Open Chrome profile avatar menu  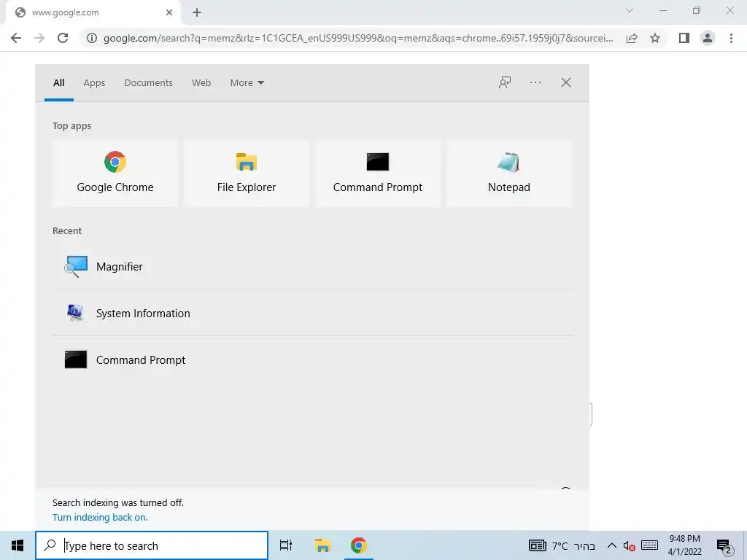tap(708, 38)
